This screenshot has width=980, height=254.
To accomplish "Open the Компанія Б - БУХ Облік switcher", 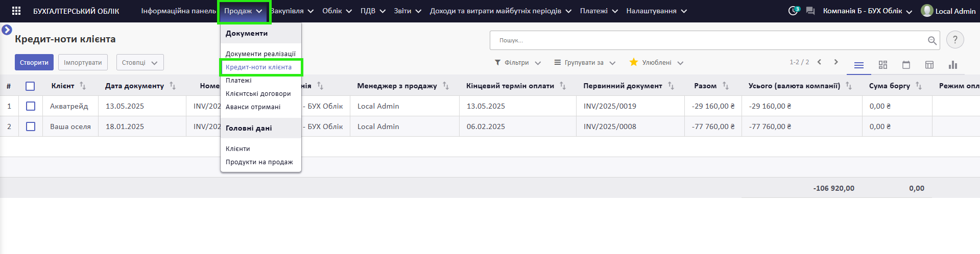I will pos(867,11).
